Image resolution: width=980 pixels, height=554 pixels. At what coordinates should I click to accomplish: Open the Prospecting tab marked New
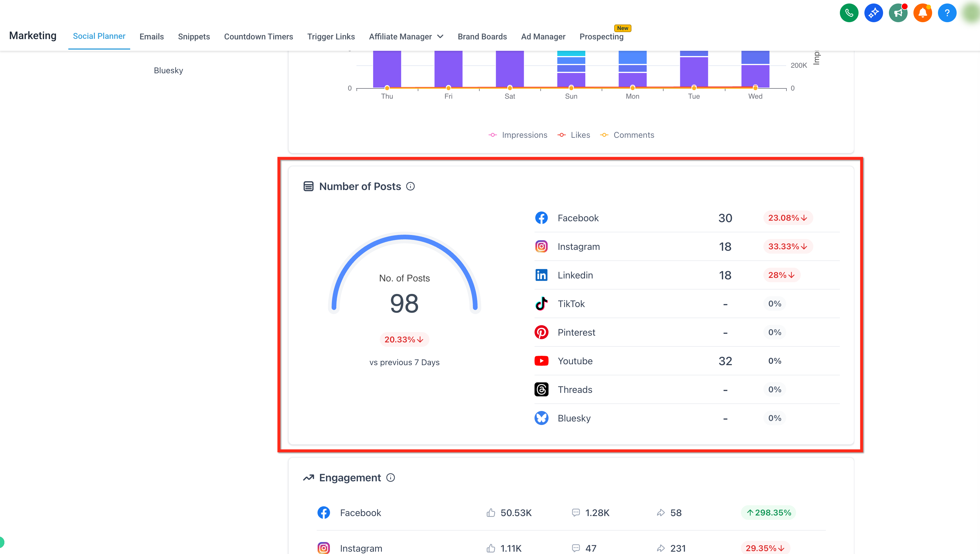click(x=601, y=36)
